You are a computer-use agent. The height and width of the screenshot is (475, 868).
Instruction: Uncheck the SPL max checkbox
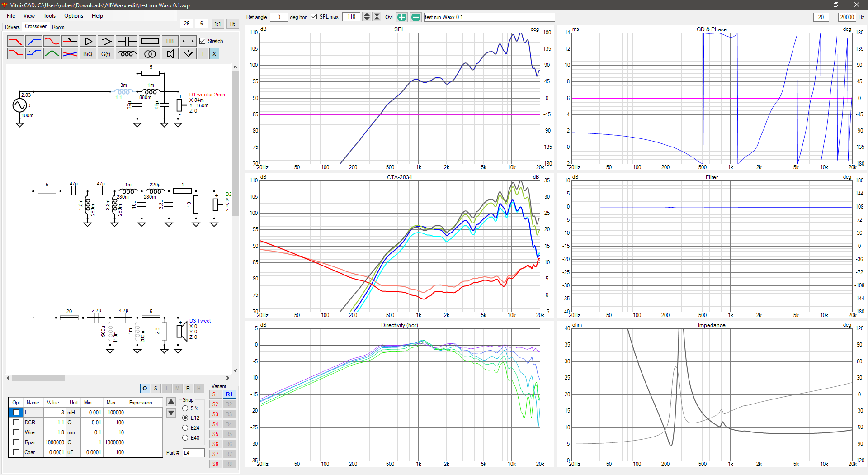point(314,17)
